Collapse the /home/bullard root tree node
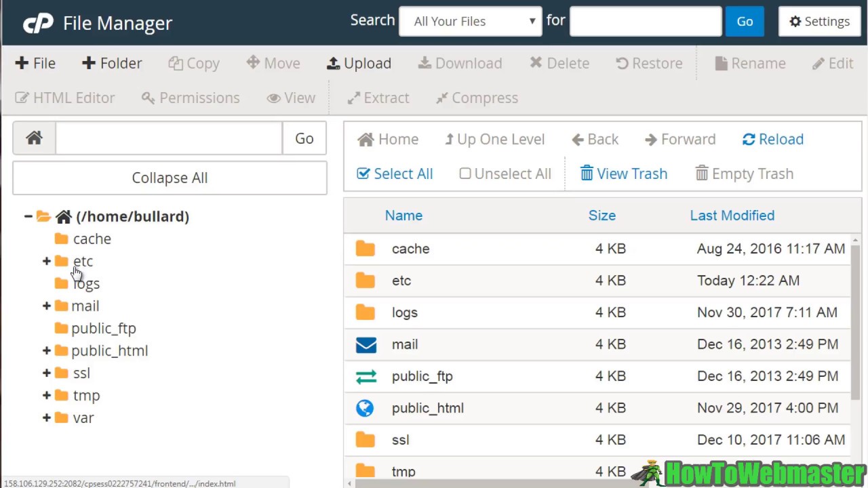Image resolution: width=868 pixels, height=488 pixels. point(28,216)
